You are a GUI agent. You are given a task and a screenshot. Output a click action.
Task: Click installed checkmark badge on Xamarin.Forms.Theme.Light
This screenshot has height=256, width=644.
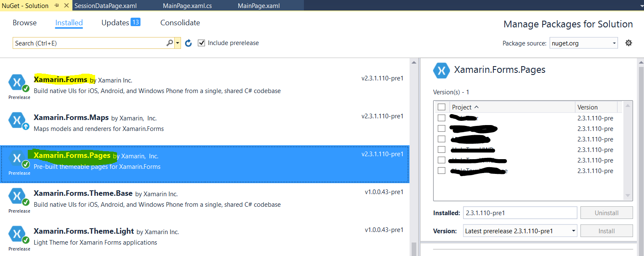[x=26, y=240]
